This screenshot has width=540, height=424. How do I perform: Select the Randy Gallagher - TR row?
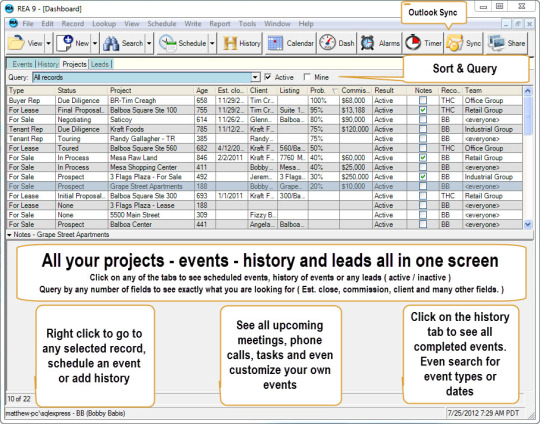pos(264,138)
